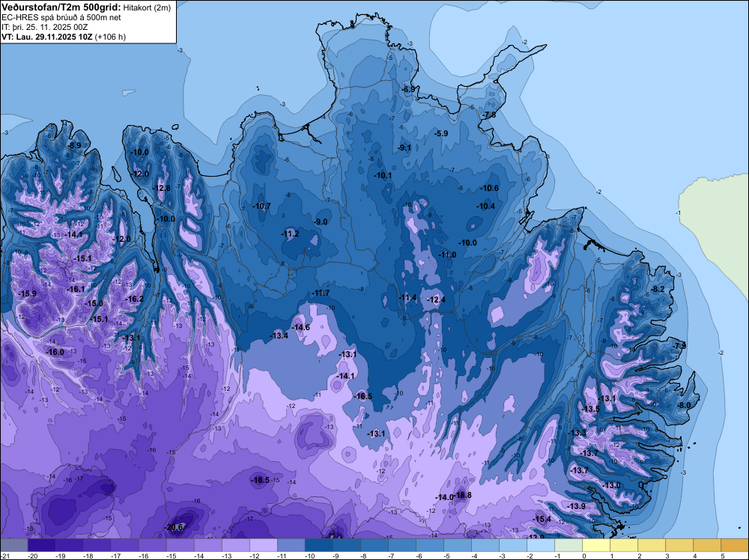
Task: Click the -5.9 temperature value
Action: click(441, 134)
